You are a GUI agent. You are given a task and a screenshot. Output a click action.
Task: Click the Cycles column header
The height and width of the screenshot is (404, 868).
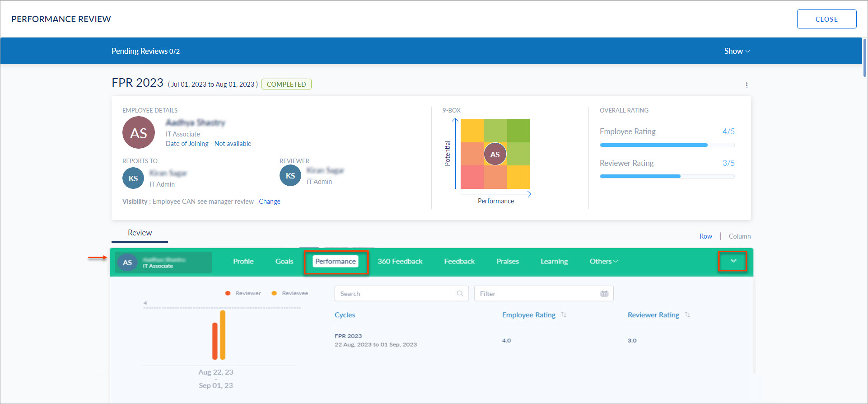[x=345, y=315]
